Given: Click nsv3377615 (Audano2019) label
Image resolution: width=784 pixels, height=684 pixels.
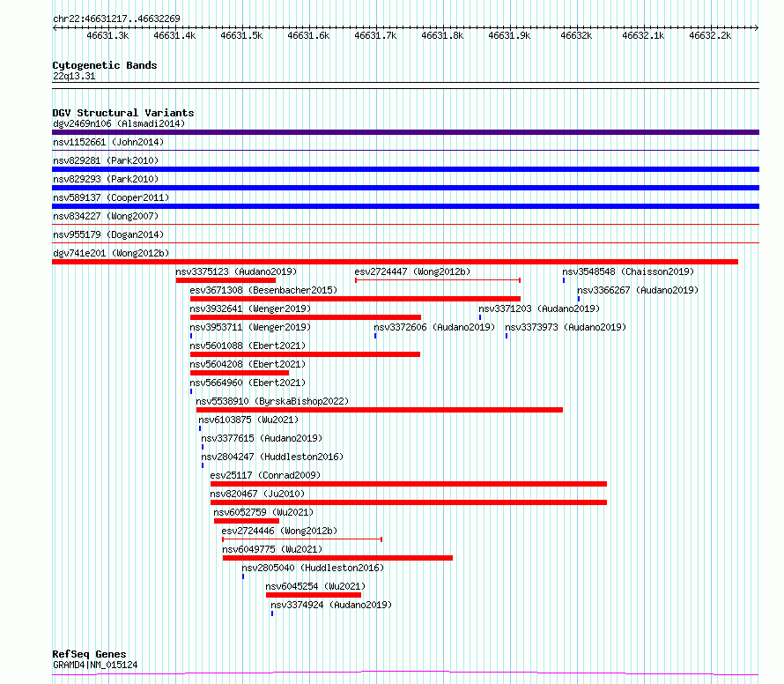Looking at the screenshot, I should tap(262, 438).
